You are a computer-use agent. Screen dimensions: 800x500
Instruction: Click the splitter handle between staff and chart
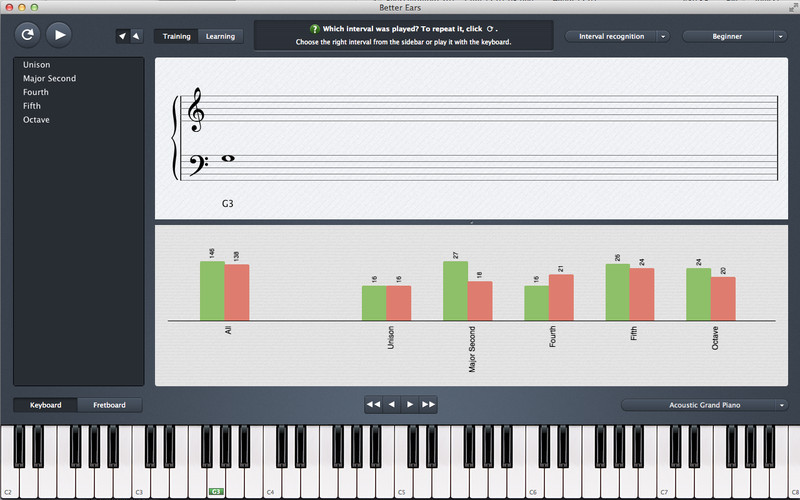tap(471, 222)
